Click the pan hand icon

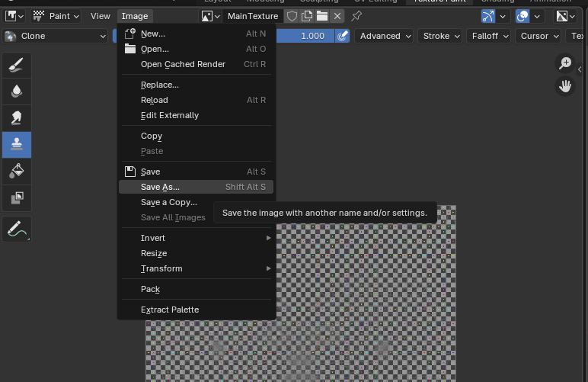[x=564, y=86]
